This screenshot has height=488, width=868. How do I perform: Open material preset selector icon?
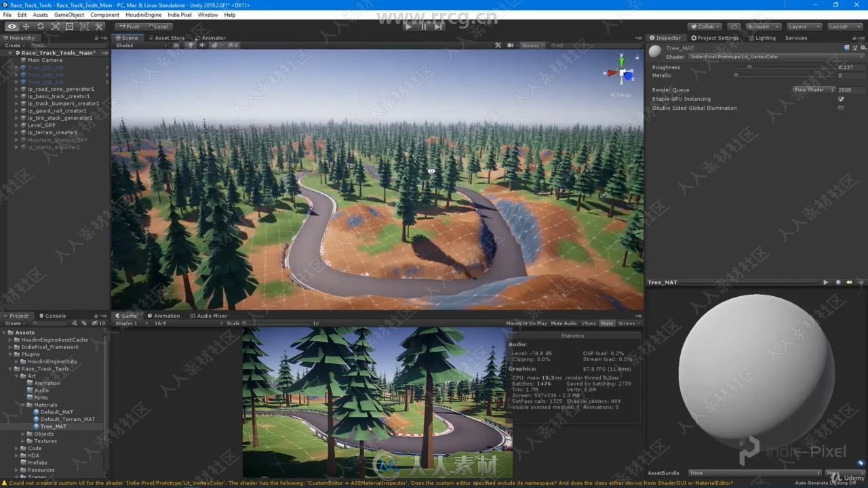[x=854, y=47]
